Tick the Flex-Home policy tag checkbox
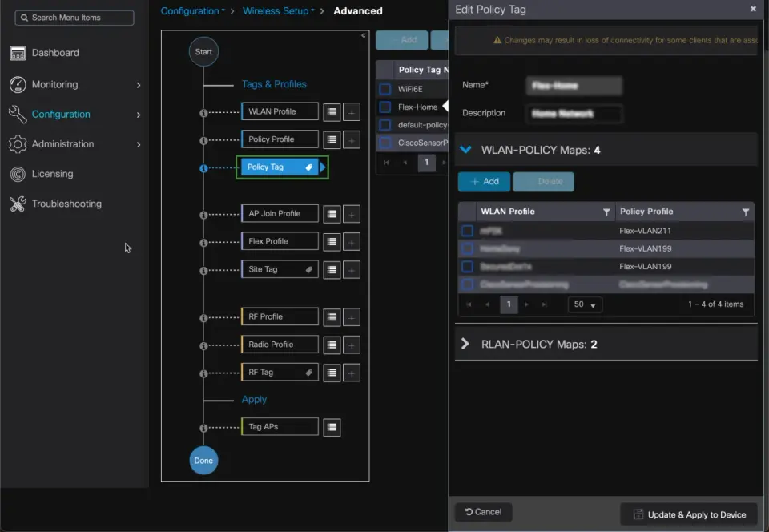The height and width of the screenshot is (532, 769). (385, 107)
